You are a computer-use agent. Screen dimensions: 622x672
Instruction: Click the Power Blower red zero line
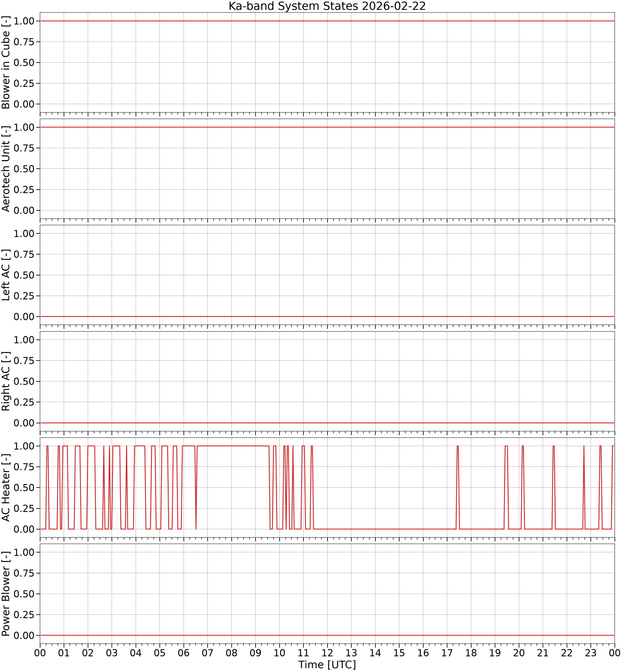click(x=327, y=635)
